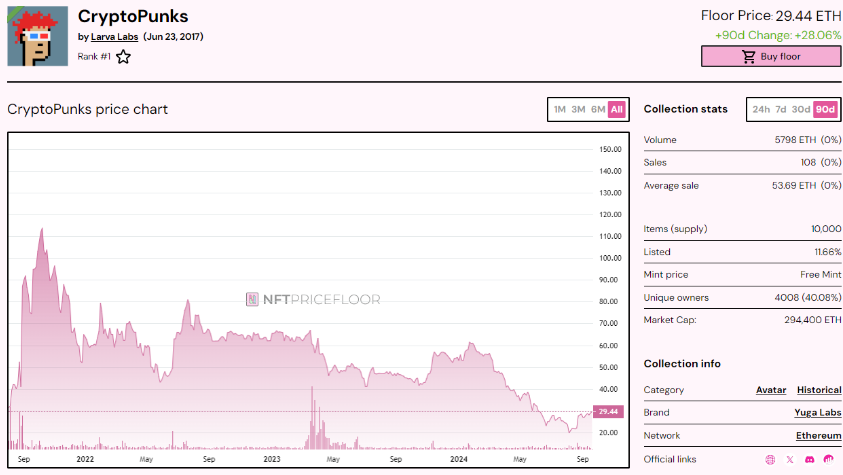Viewport: 843px width, 475px height.
Task: Open the official website globe icon
Action: 770,459
